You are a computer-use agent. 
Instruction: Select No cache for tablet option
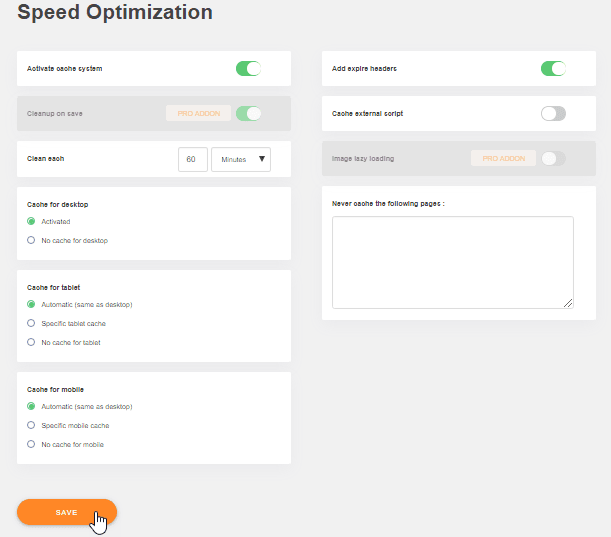tap(32, 342)
